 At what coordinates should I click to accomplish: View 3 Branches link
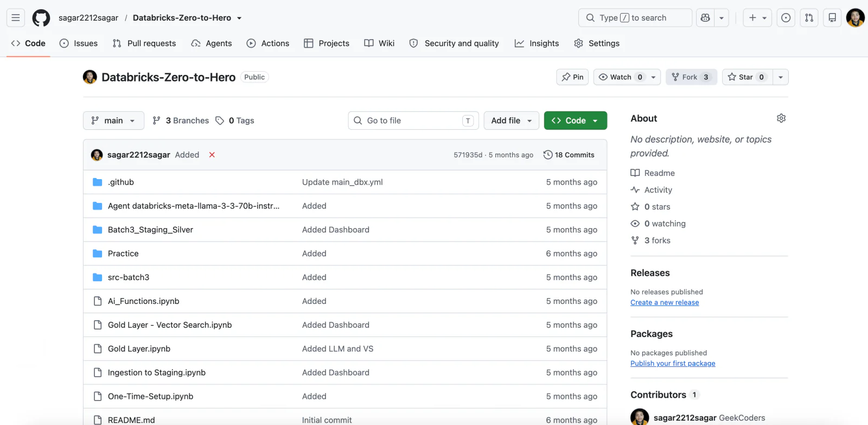pyautogui.click(x=181, y=120)
